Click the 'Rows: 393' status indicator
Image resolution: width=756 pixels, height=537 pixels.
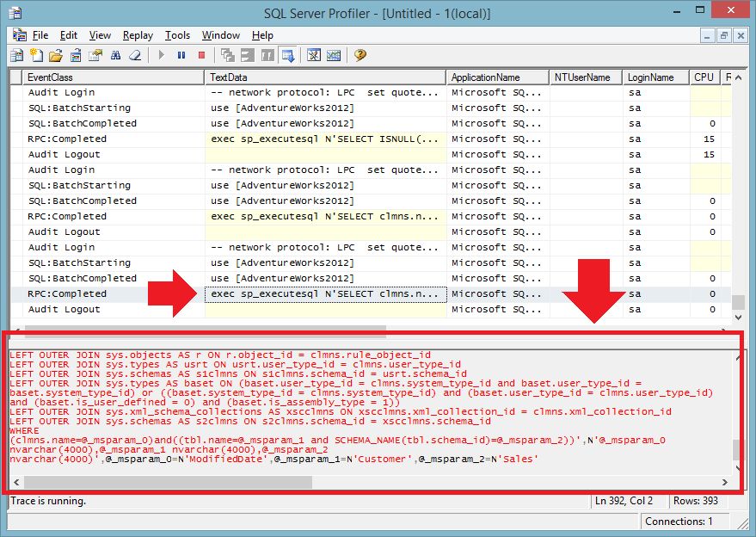[x=696, y=501]
